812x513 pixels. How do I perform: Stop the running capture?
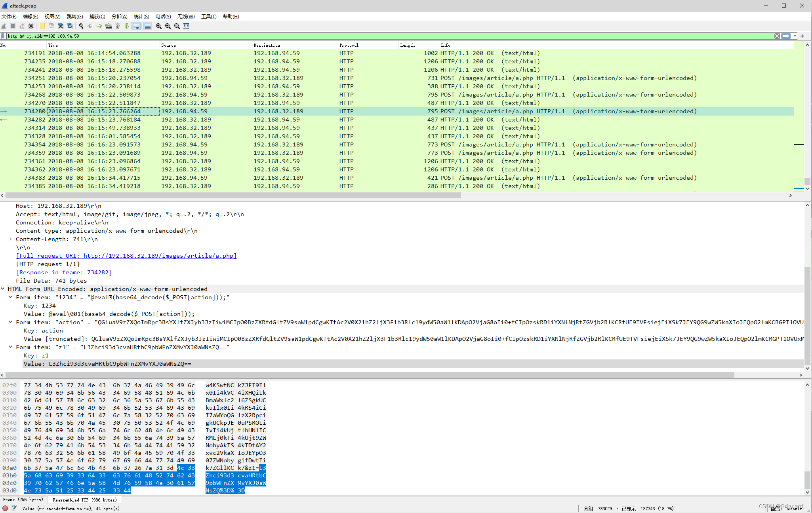point(13,26)
